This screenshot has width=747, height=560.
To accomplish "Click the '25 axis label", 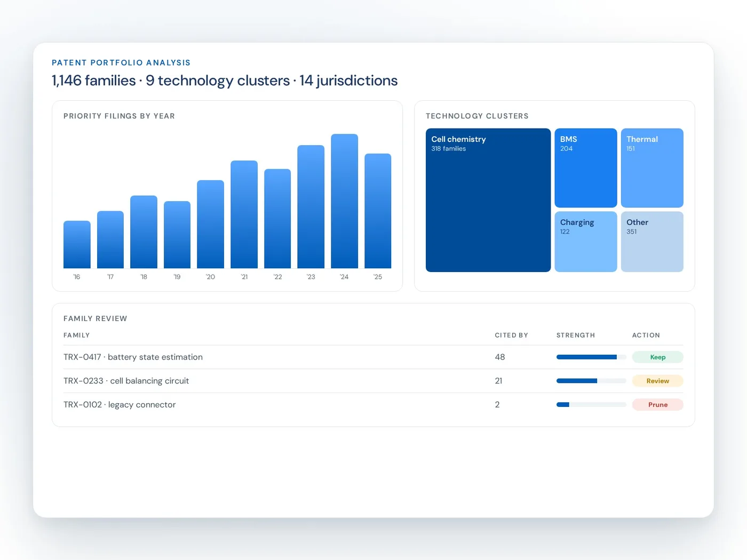I will pyautogui.click(x=378, y=277).
